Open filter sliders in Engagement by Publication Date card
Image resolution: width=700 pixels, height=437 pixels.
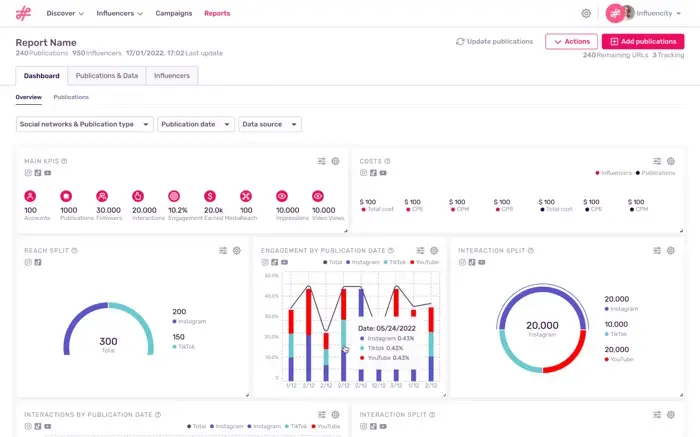(420, 250)
